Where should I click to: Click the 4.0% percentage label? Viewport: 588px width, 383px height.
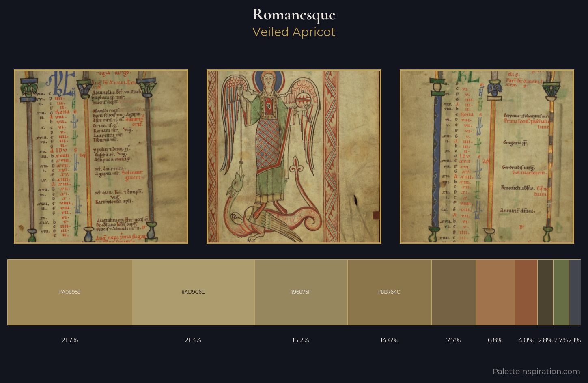(x=526, y=340)
